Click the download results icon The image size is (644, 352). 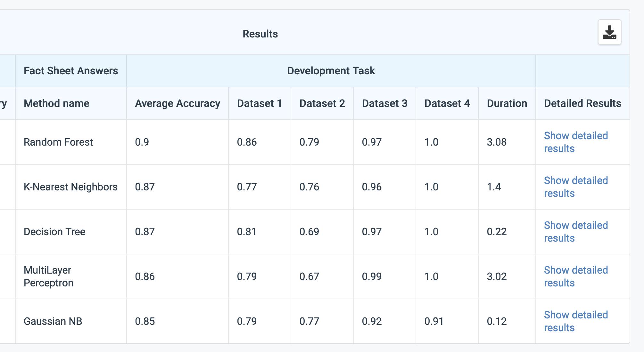[609, 32]
